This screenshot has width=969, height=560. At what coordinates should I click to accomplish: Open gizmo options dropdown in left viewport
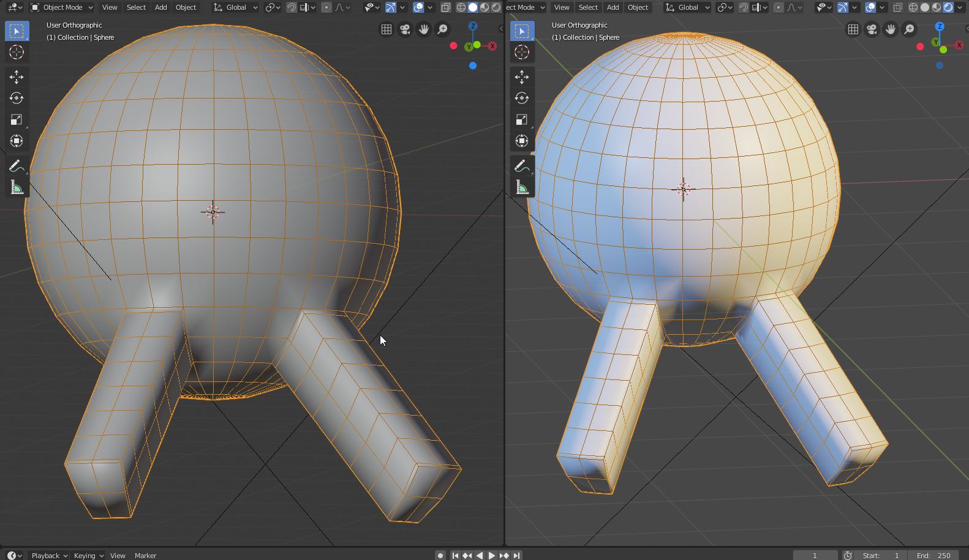click(x=402, y=7)
